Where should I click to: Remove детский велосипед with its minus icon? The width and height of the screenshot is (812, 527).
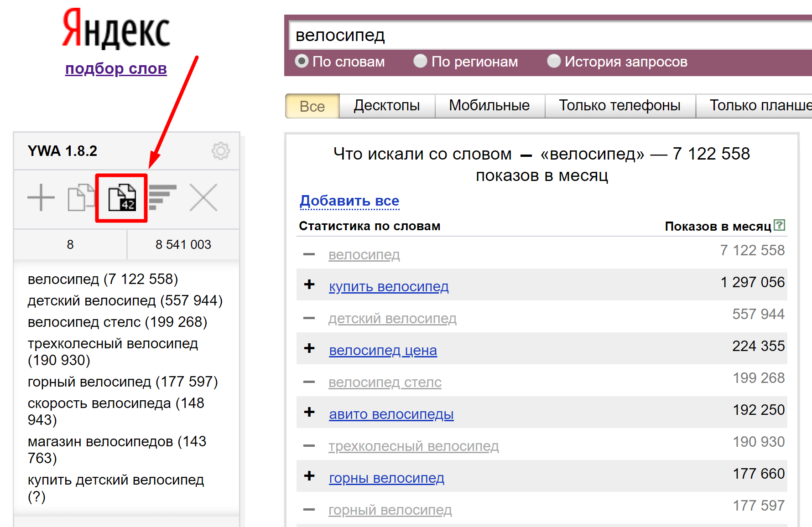(x=309, y=318)
